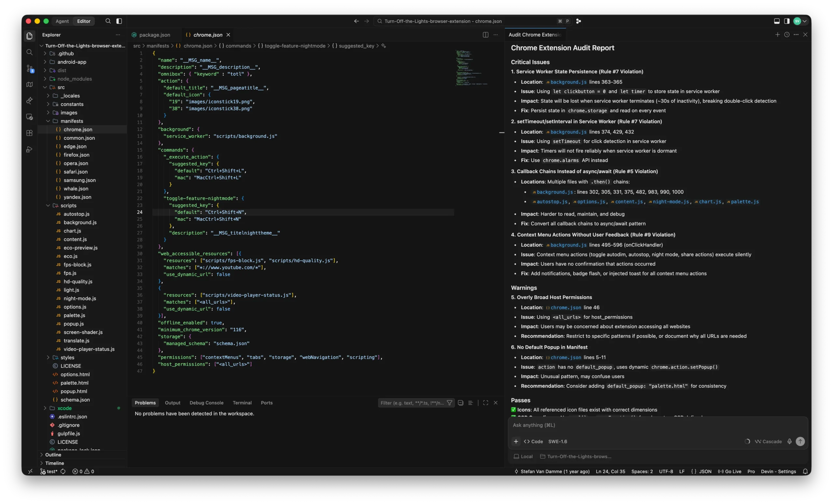Image resolution: width=833 pixels, height=504 pixels.
Task: Open the Search view in activity bar
Action: [29, 52]
